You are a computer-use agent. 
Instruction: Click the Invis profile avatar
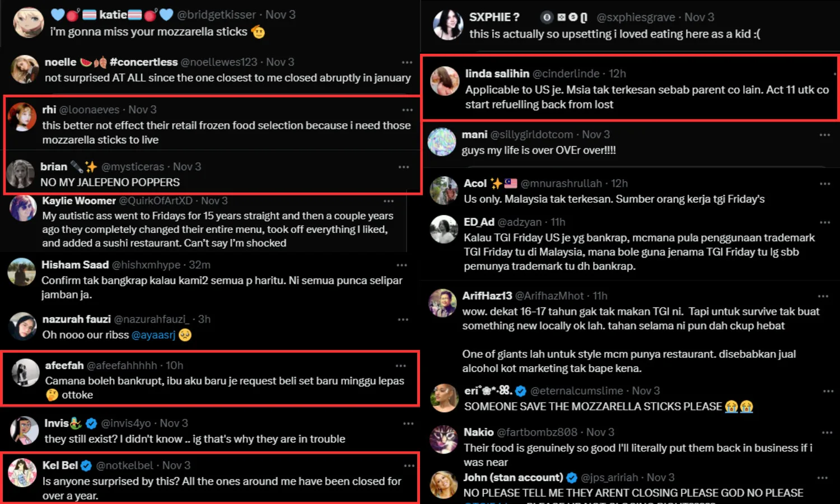click(x=24, y=431)
